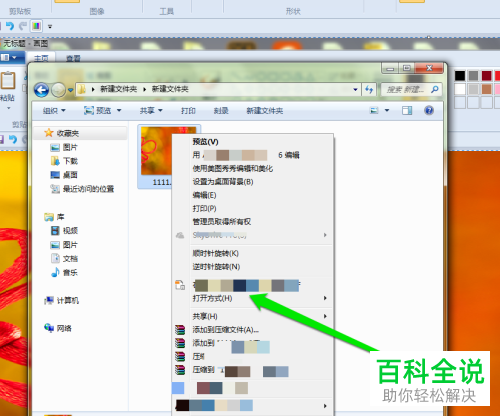This screenshot has width=500, height=416.
Task: Refresh the Explorer folder view
Action: (369, 89)
